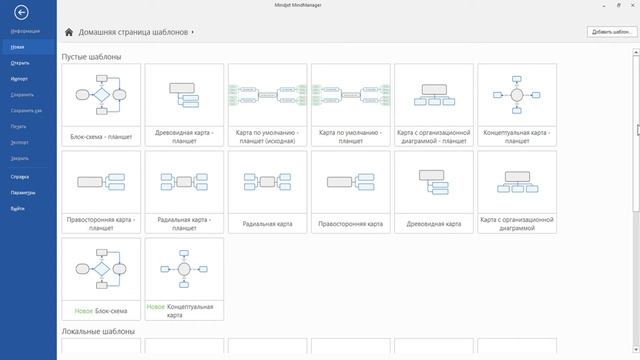
Task: Click the Домашняя страница шаблонов breadcrumb text
Action: point(133,32)
